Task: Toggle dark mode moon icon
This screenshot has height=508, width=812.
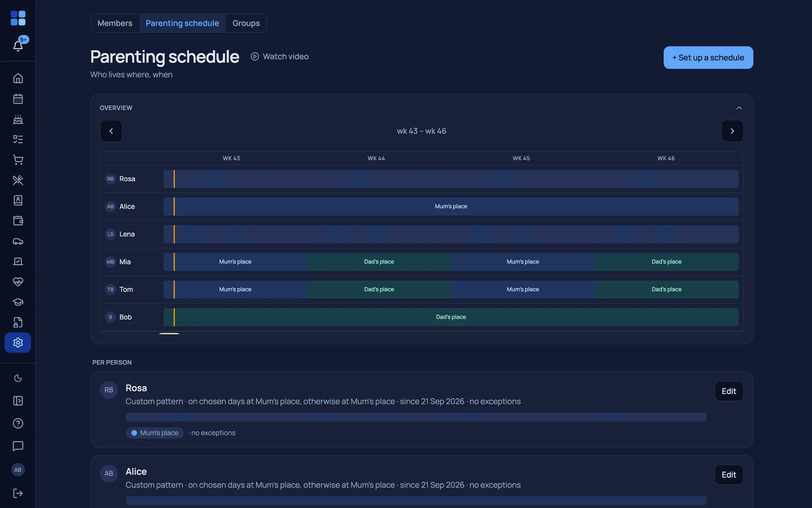Action: [18, 378]
